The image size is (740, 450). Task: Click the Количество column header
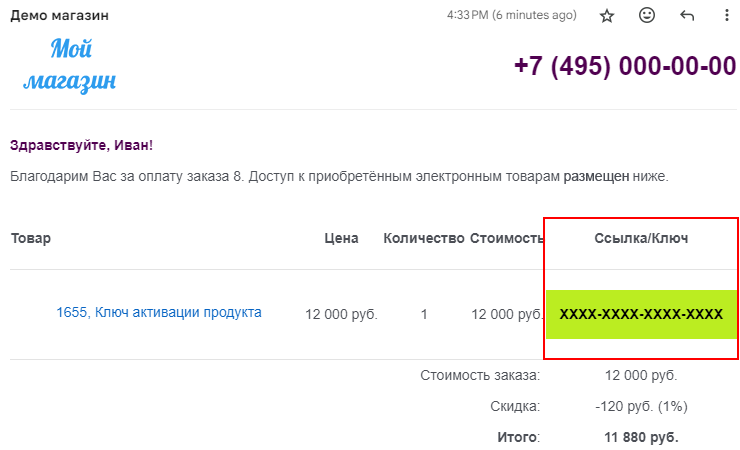click(424, 238)
